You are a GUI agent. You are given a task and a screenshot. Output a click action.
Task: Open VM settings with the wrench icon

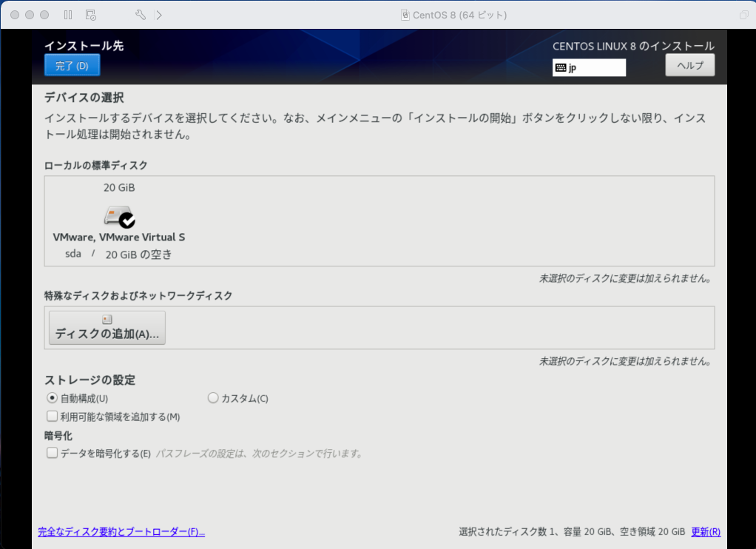(x=141, y=13)
